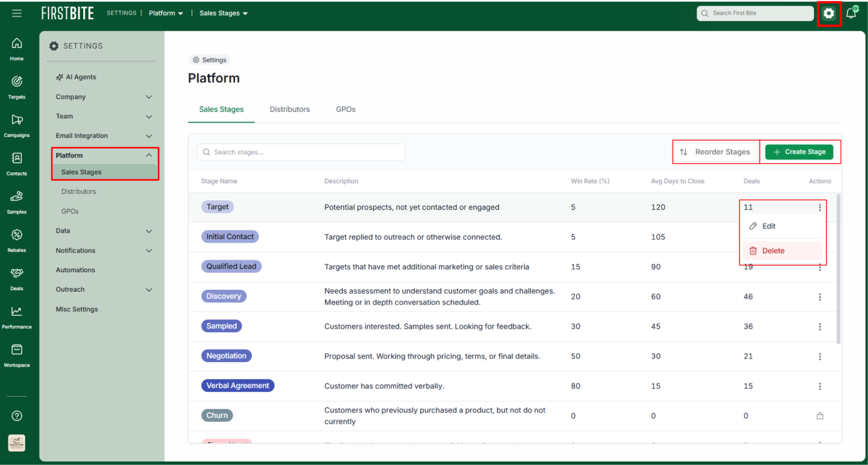The height and width of the screenshot is (465, 868).
Task: Open Performance in the sidebar
Action: [x=17, y=317]
